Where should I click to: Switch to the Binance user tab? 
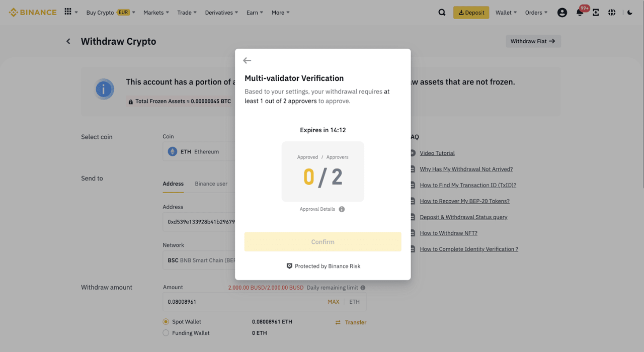[x=211, y=184]
